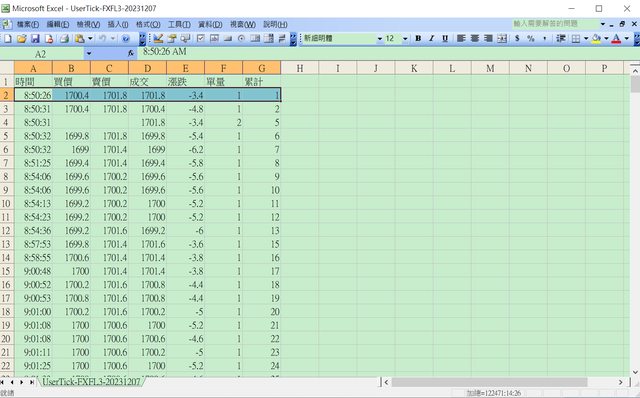The height and width of the screenshot is (398, 640).
Task: Select column D header
Action: point(147,68)
